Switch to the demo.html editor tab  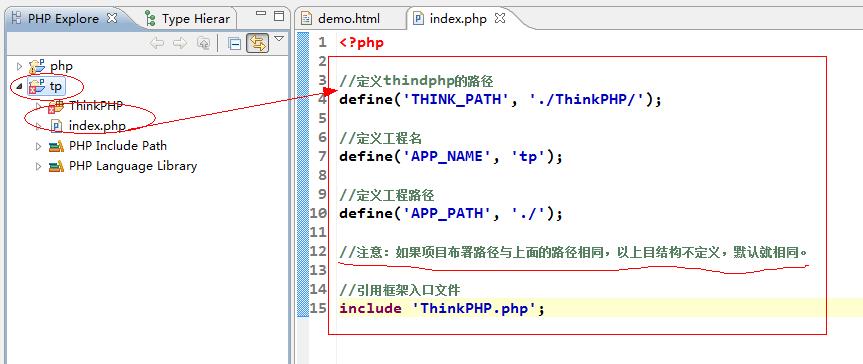tap(349, 19)
